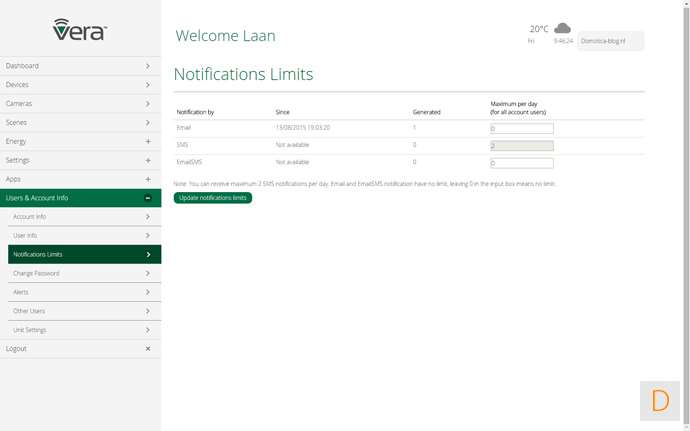Click the Domotica-blog.nl unit label
The image size is (690, 431).
tap(610, 41)
